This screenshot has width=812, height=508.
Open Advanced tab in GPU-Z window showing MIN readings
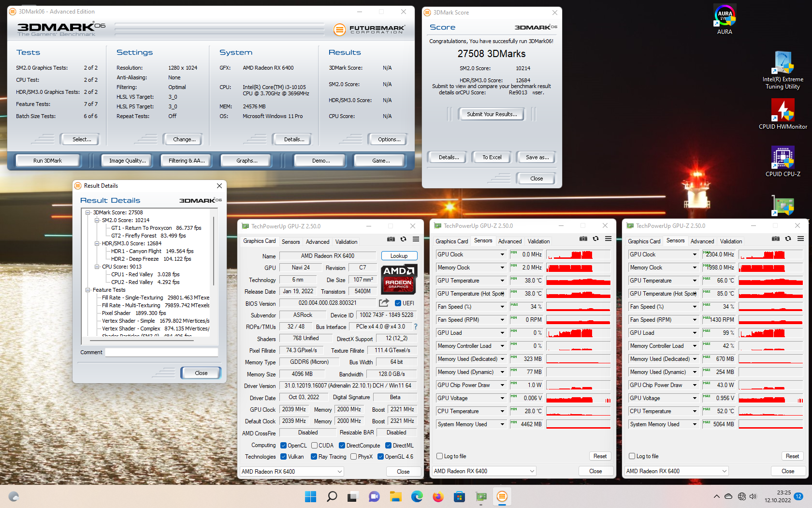(x=510, y=241)
